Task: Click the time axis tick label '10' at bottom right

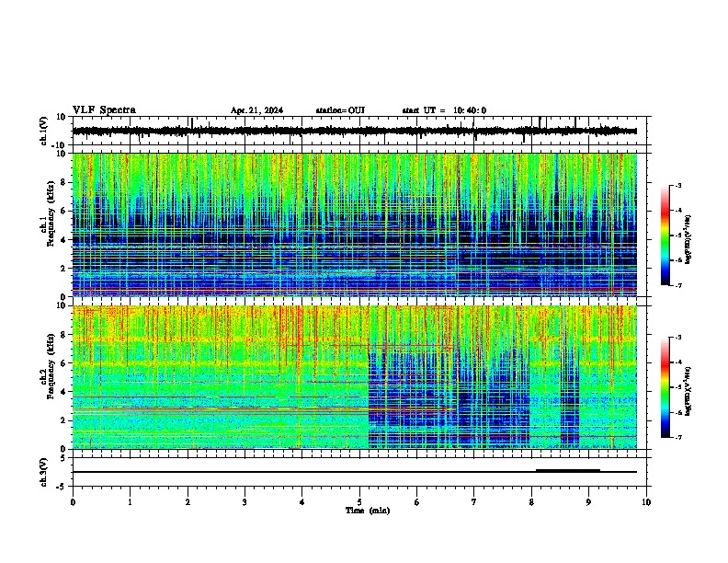Action: click(x=646, y=502)
